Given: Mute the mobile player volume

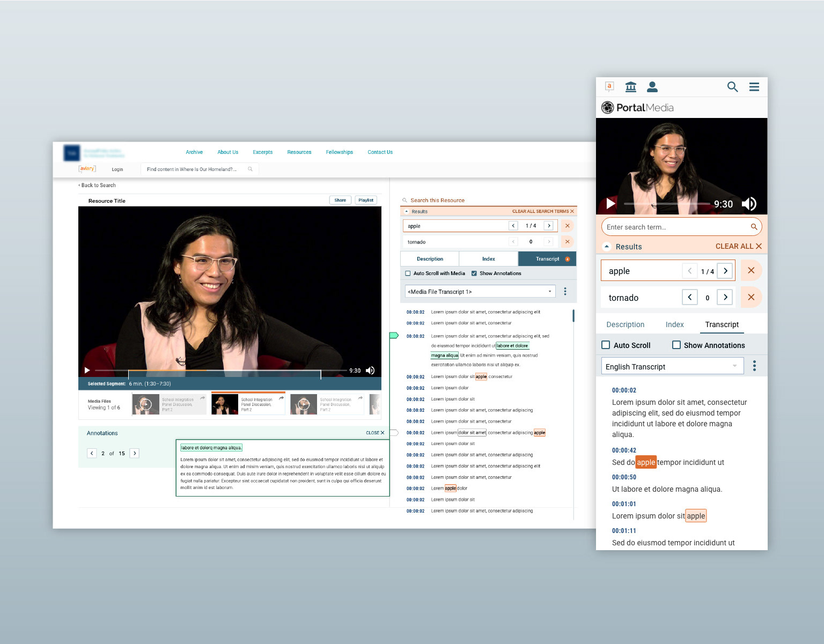Looking at the screenshot, I should pos(749,204).
